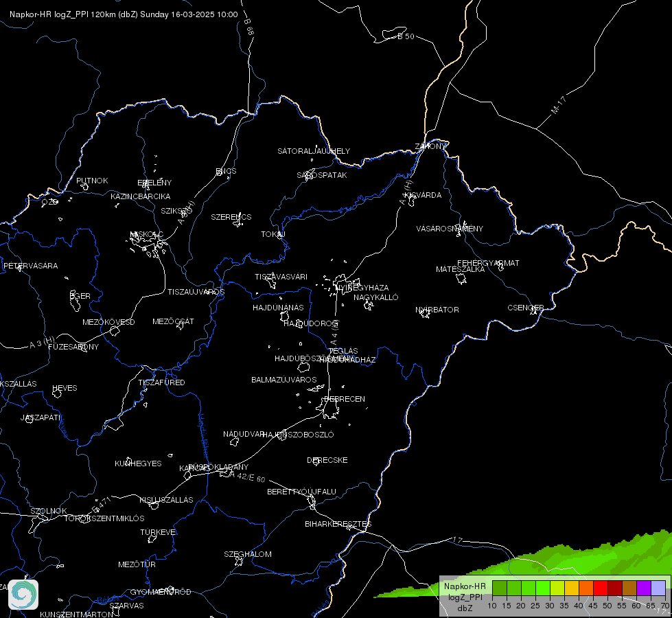Click the TÚRKEVE city label

point(159,531)
